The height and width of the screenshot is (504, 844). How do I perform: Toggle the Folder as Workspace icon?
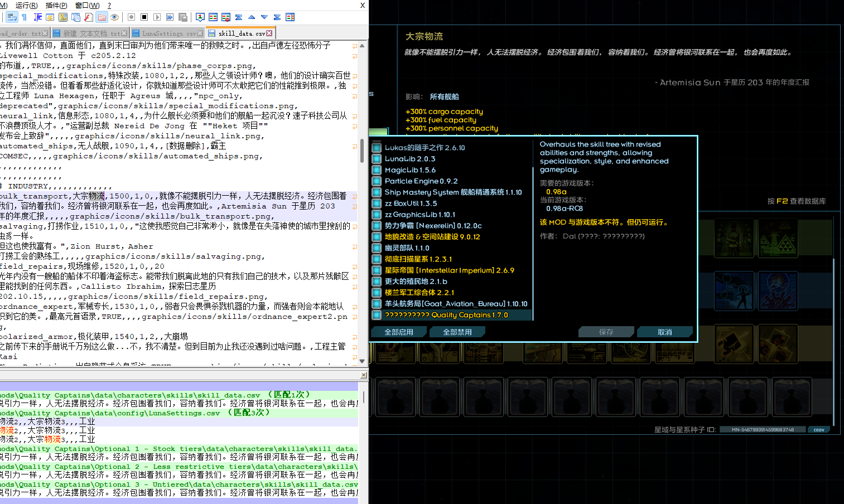102,17
